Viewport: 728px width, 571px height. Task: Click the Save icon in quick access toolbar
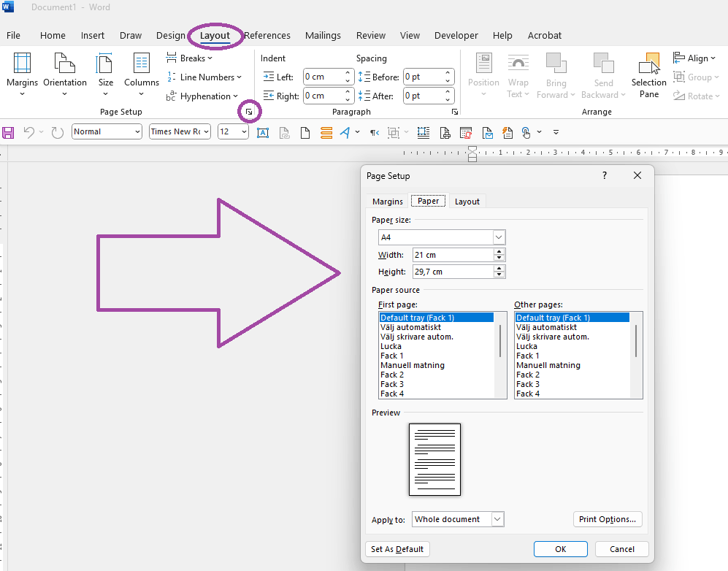click(8, 132)
